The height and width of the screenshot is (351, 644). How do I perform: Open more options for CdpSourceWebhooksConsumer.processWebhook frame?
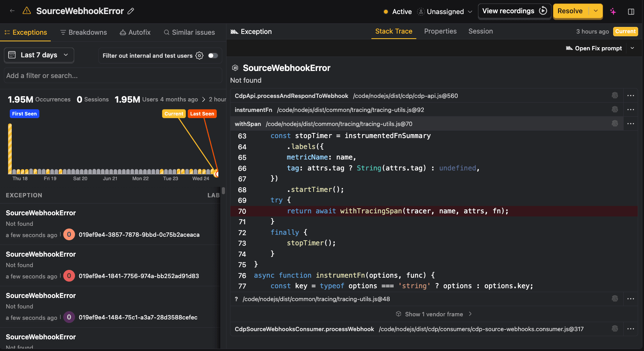631,329
